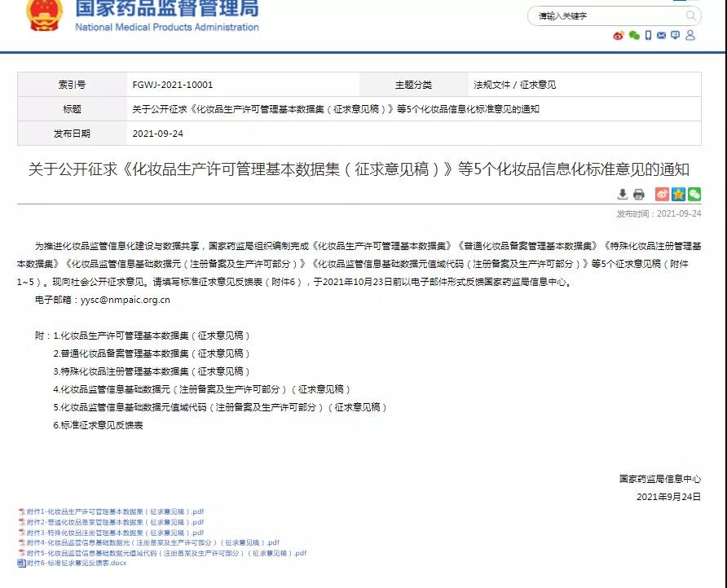The image size is (727, 588).
Task: Add the notice to favorites star
Action: [676, 195]
